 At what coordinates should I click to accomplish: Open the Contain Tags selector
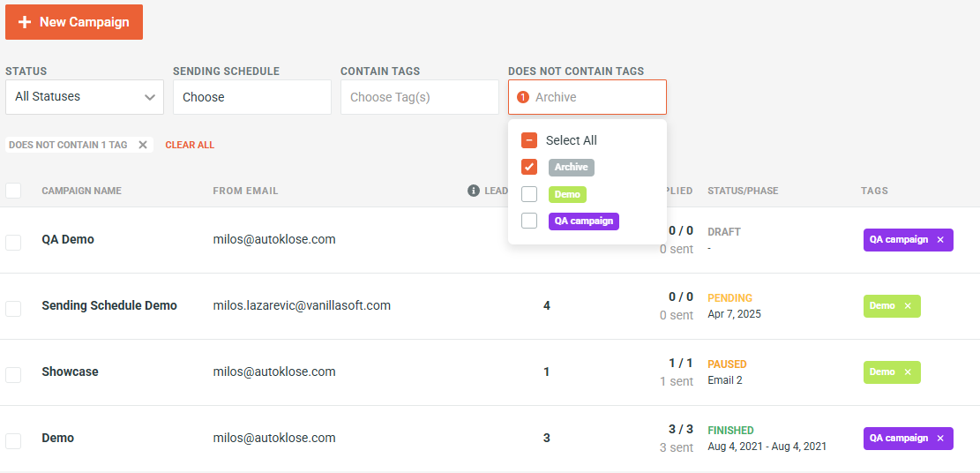(419, 97)
